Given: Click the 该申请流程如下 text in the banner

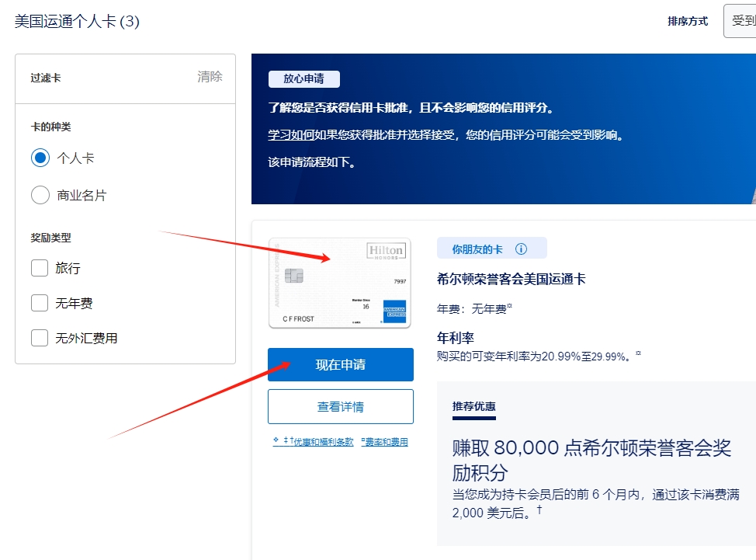Looking at the screenshot, I should (311, 162).
